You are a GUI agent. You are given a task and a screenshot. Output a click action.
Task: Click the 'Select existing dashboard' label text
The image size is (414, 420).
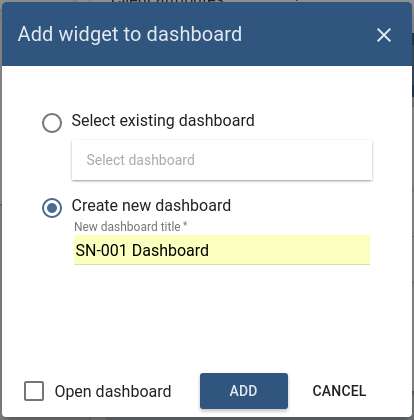163,120
